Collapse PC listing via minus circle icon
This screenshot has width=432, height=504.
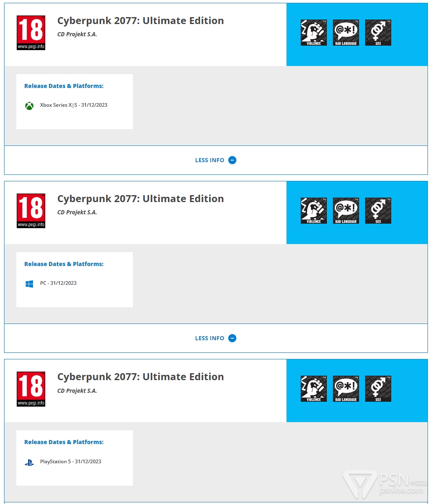click(232, 338)
